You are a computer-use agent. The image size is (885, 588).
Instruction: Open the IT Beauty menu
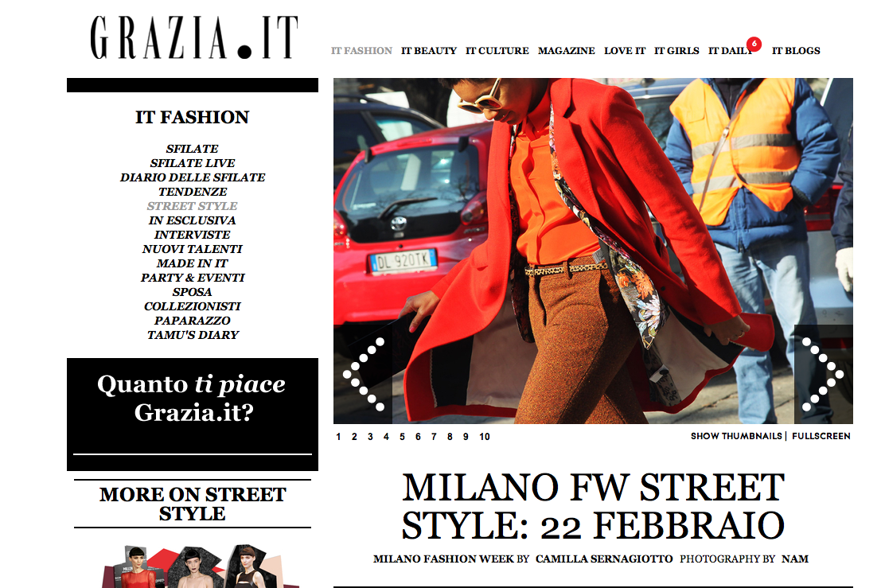[x=429, y=51]
